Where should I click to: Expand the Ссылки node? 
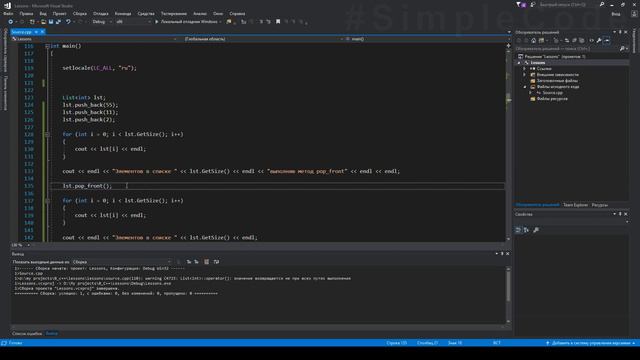tap(524, 69)
